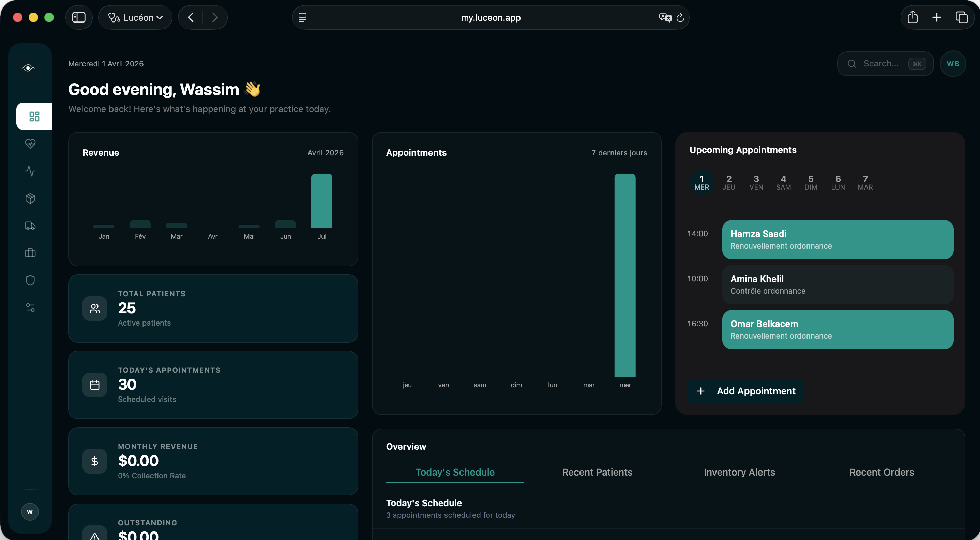Click the '0% Collection Rate' text
The height and width of the screenshot is (540, 980).
click(x=152, y=475)
